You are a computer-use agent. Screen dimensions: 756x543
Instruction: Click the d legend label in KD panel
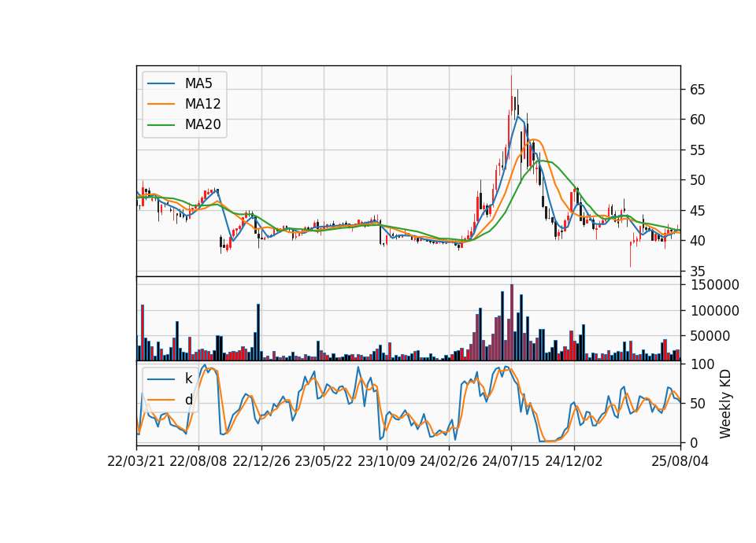188,400
